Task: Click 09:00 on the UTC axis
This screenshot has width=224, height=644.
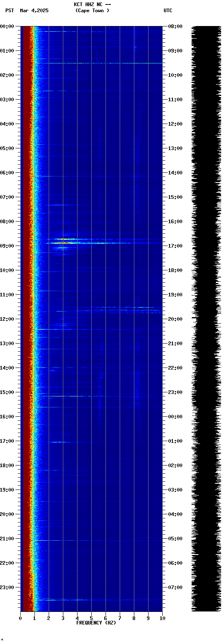Action: click(x=175, y=51)
